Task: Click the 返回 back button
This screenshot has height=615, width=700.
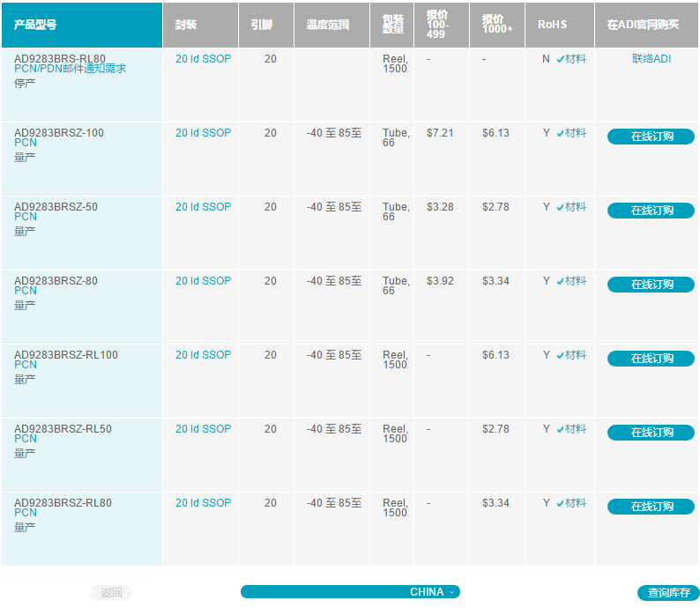Action: (112, 593)
